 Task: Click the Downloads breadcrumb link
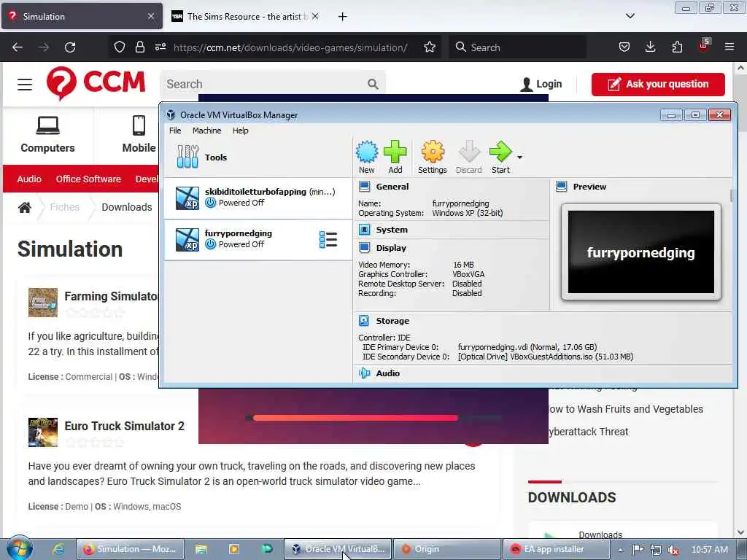(x=127, y=207)
